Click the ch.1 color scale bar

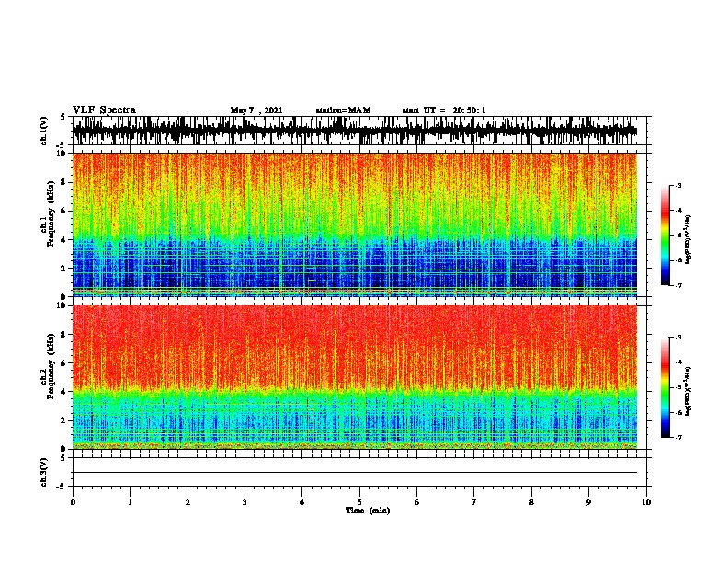[x=665, y=236]
